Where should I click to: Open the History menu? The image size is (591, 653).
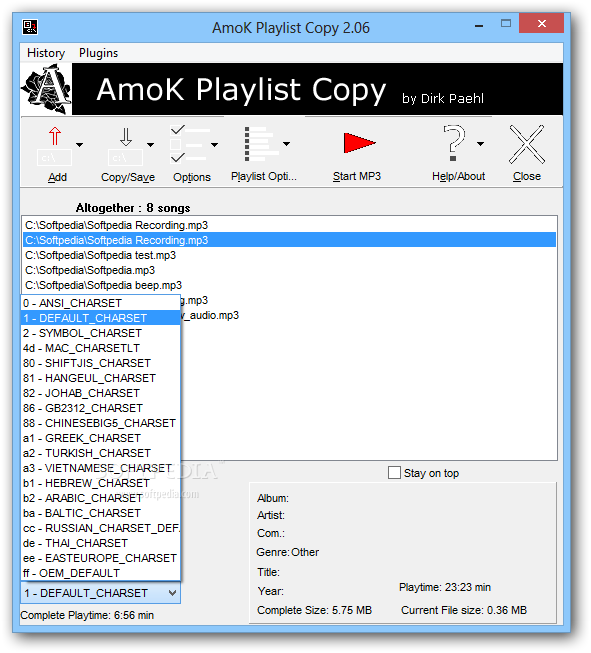click(46, 53)
